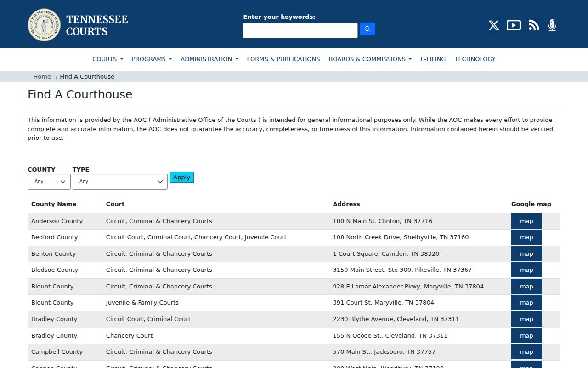588x368 pixels.
Task: Select address 570 Main St., Jacksboro
Action: pos(384,352)
